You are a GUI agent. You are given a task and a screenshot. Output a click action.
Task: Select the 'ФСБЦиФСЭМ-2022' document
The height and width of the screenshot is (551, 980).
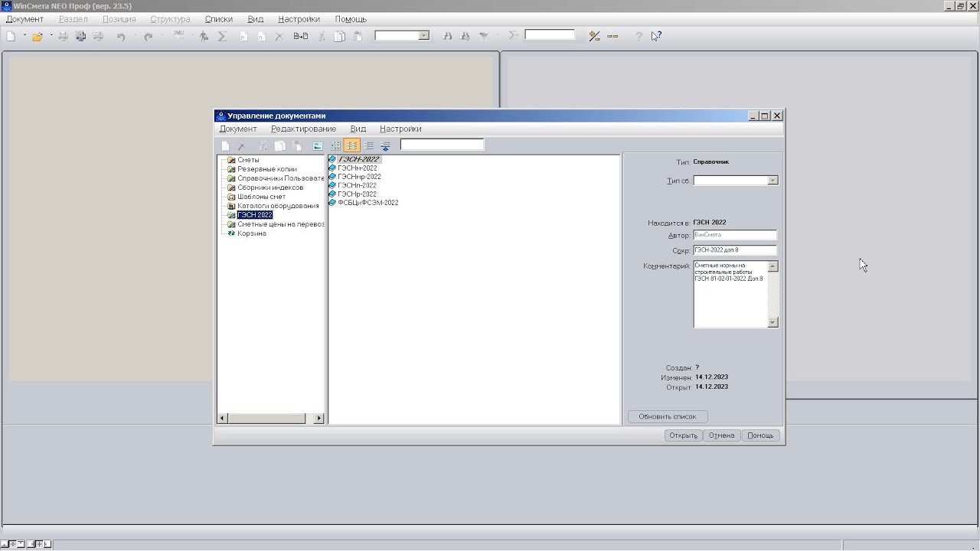pyautogui.click(x=367, y=203)
